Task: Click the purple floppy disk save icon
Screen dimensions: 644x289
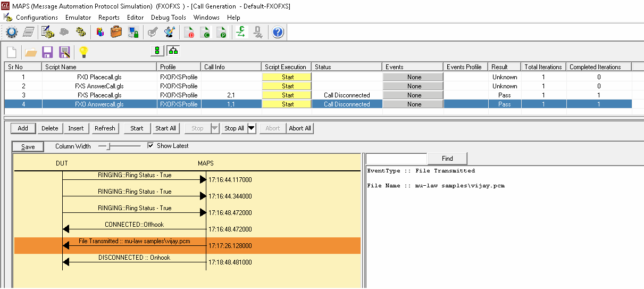Action: [47, 52]
